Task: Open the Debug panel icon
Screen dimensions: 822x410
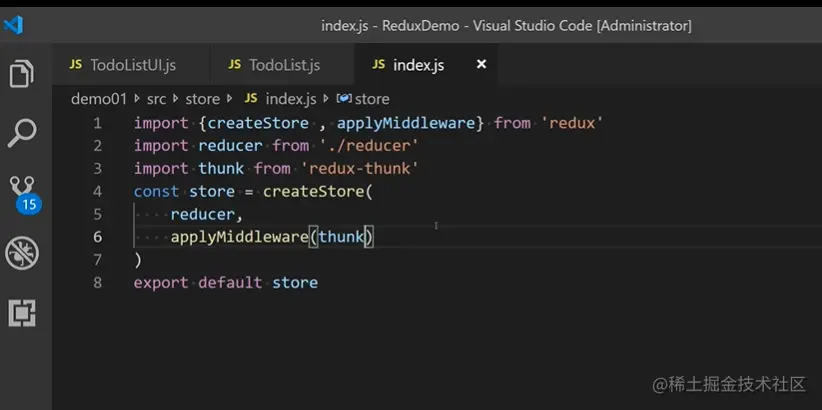Action: [x=21, y=253]
